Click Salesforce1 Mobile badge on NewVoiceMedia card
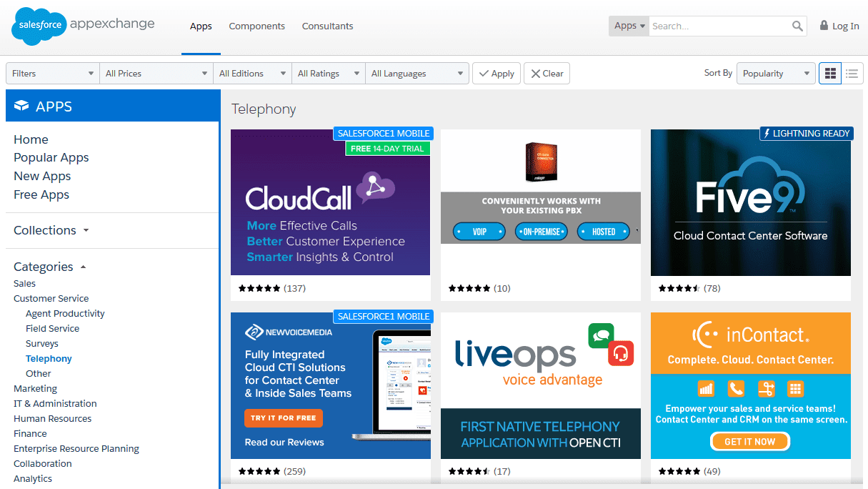Viewport: 868px width, 489px height. click(383, 316)
